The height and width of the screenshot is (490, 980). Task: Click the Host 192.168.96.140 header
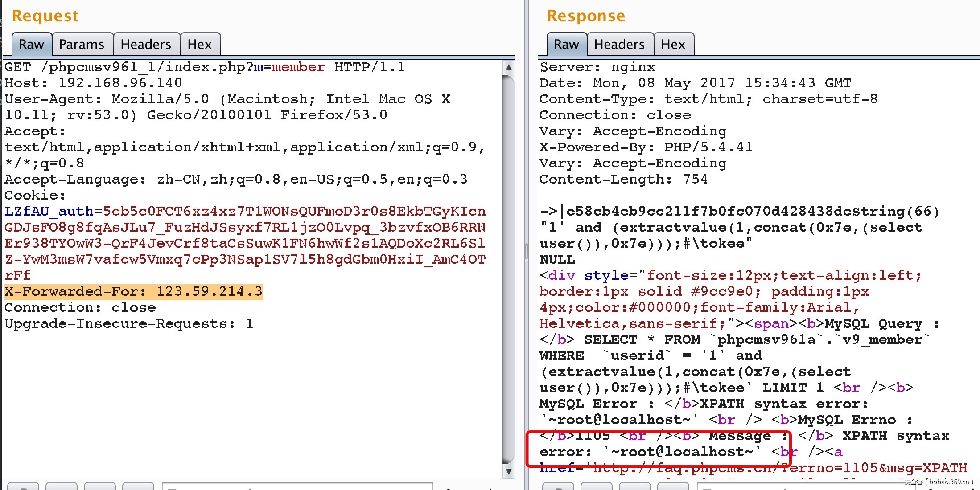pyautogui.click(x=93, y=83)
